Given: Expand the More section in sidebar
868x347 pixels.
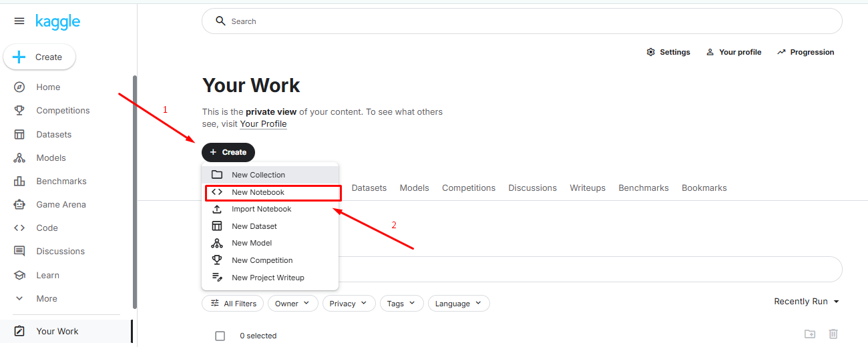Looking at the screenshot, I should coord(45,299).
